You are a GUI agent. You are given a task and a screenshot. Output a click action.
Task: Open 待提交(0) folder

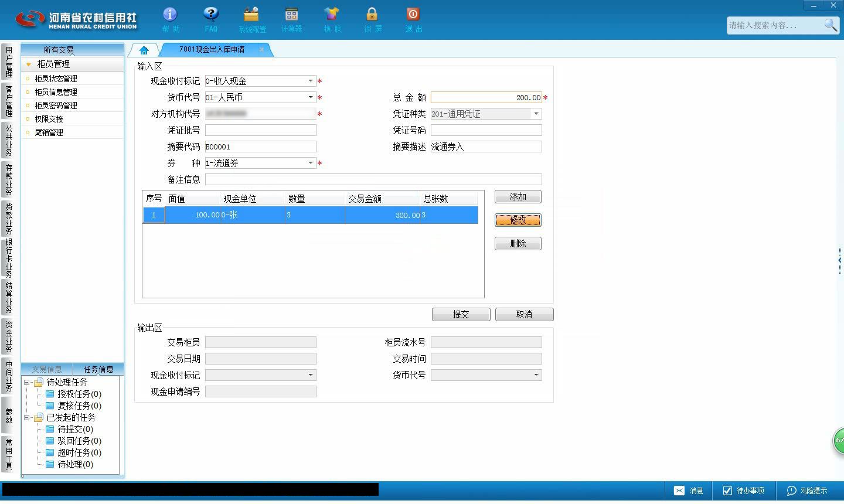[x=69, y=429]
